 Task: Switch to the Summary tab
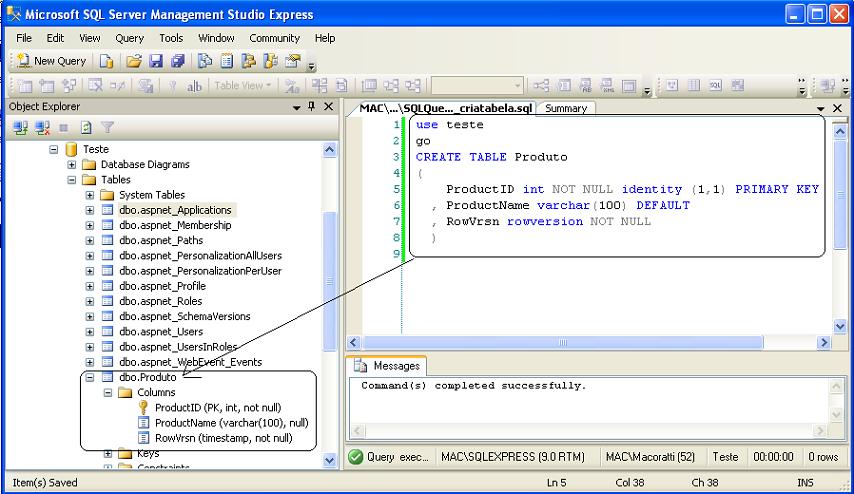click(566, 108)
